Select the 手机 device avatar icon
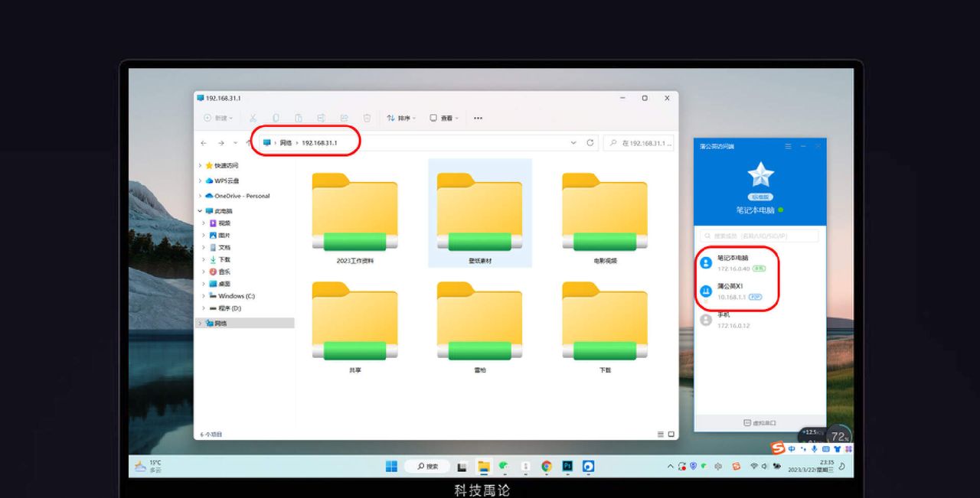980x498 pixels. click(x=706, y=320)
